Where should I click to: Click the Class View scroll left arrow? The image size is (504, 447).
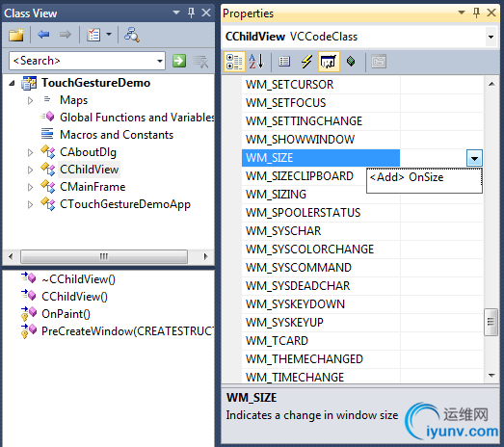coord(11,256)
